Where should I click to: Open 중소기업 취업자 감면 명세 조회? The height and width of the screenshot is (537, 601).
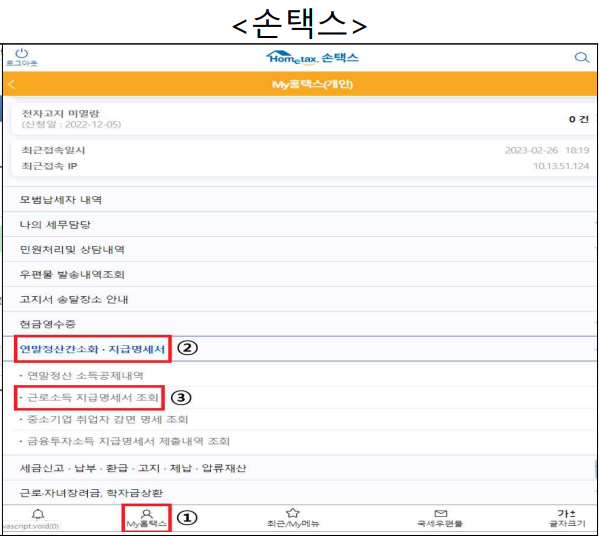click(107, 419)
